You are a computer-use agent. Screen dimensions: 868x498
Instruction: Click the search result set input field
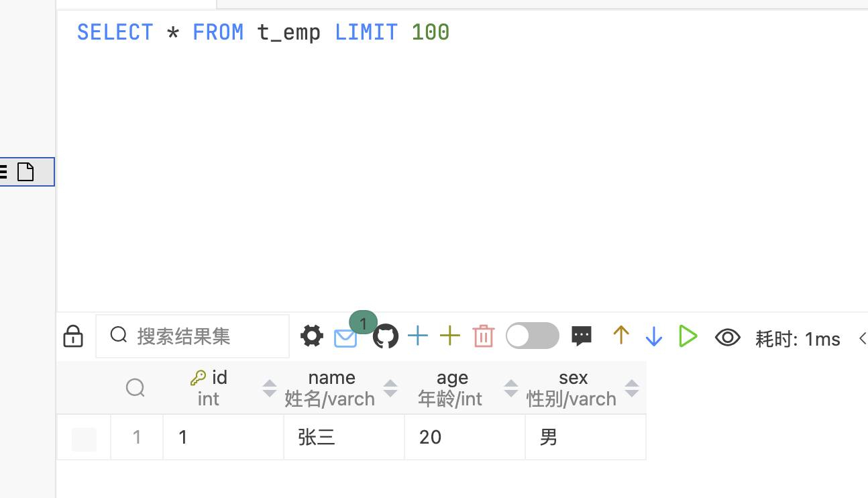[x=193, y=336]
